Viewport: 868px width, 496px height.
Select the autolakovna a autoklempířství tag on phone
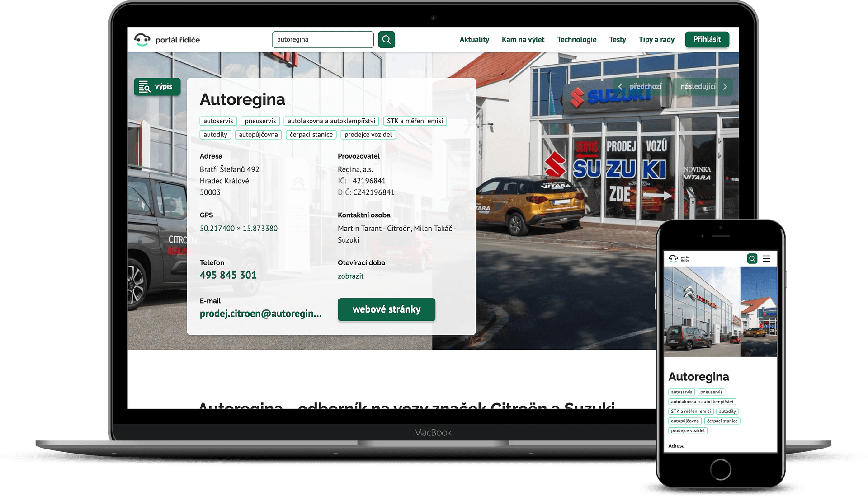(702, 402)
